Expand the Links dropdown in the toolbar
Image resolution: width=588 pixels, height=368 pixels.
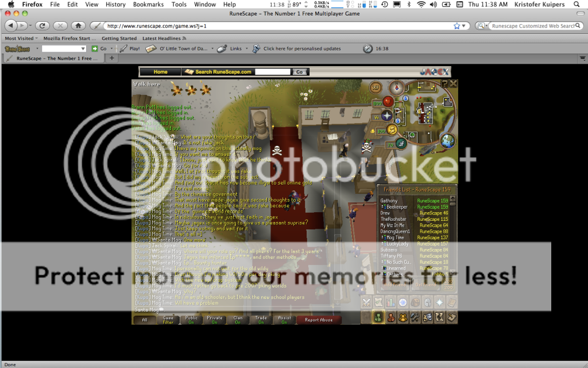coord(235,49)
